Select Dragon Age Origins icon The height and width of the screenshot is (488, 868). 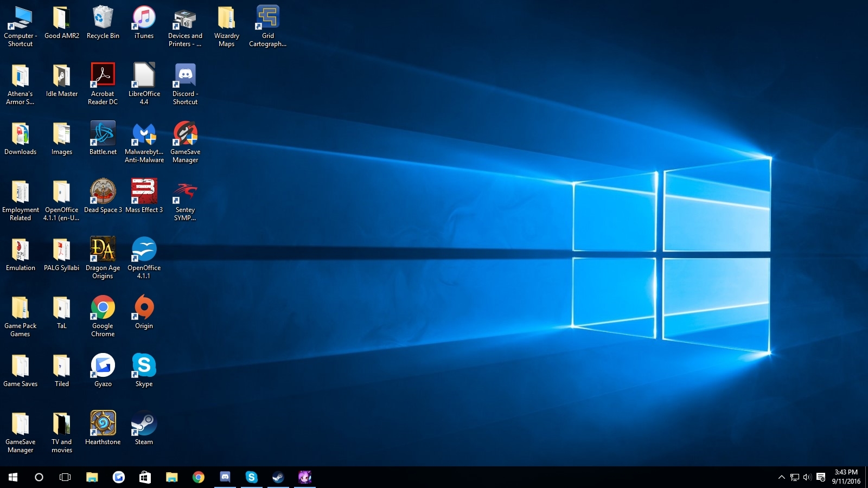103,258
